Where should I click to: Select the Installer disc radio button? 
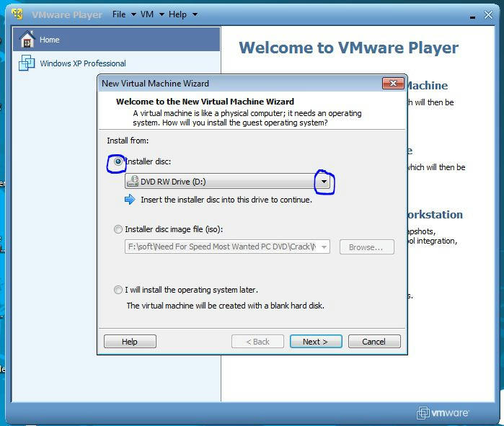[118, 161]
